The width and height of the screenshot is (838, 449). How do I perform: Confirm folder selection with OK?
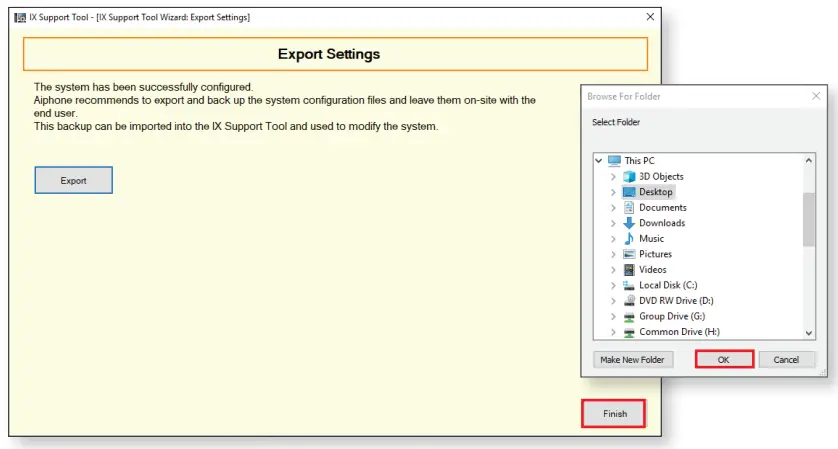click(724, 359)
